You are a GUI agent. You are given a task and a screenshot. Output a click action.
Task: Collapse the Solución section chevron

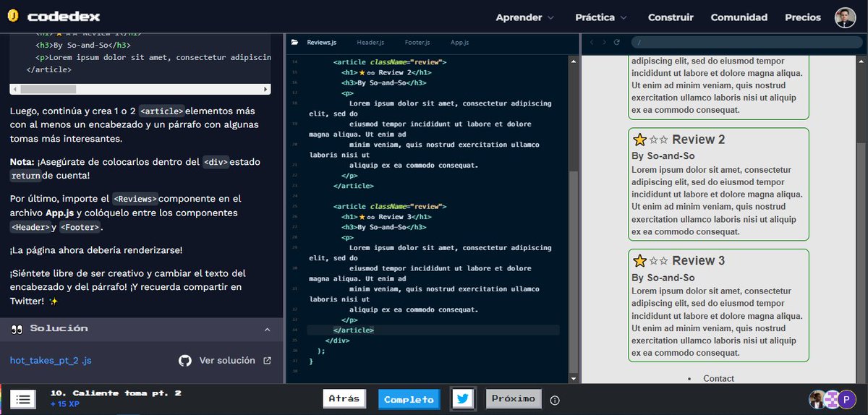tap(267, 330)
